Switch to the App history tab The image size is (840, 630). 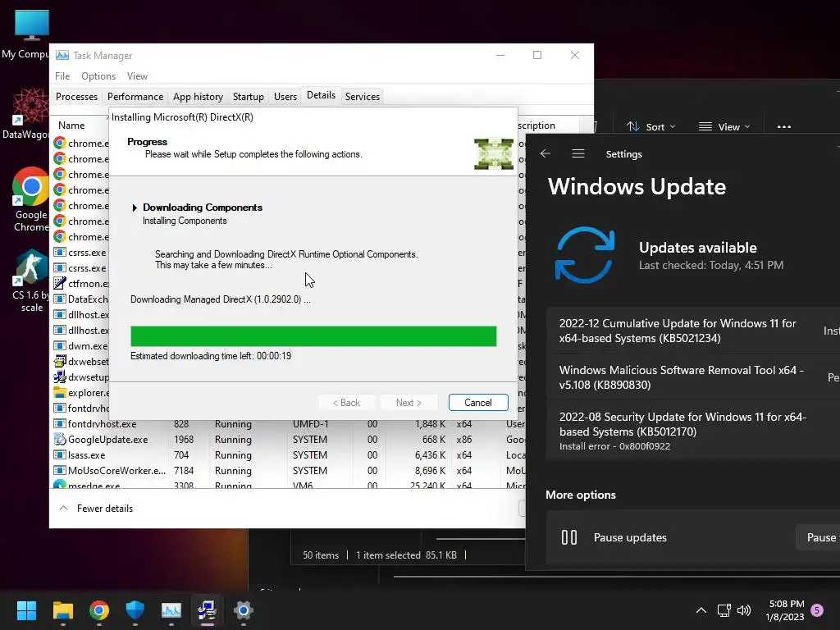pos(198,97)
